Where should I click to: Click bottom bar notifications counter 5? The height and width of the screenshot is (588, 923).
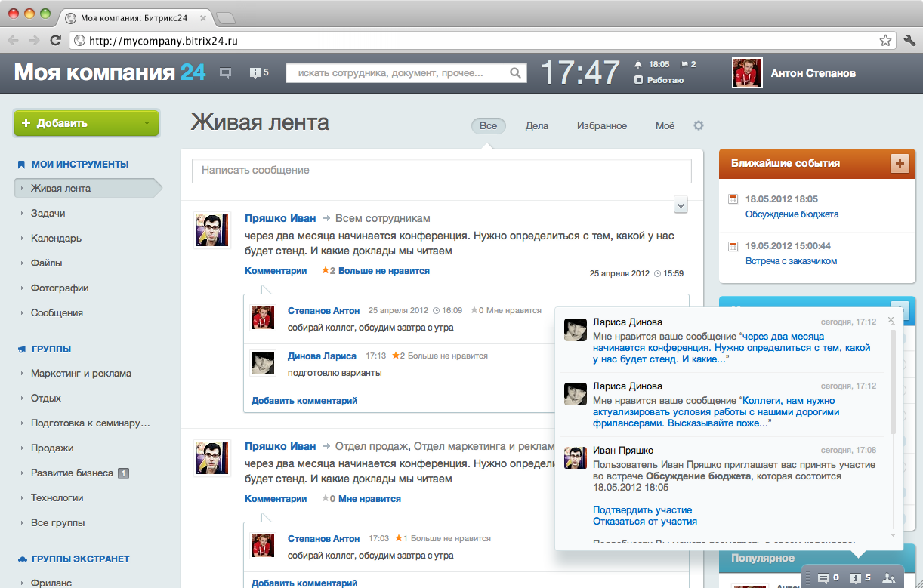860,578
